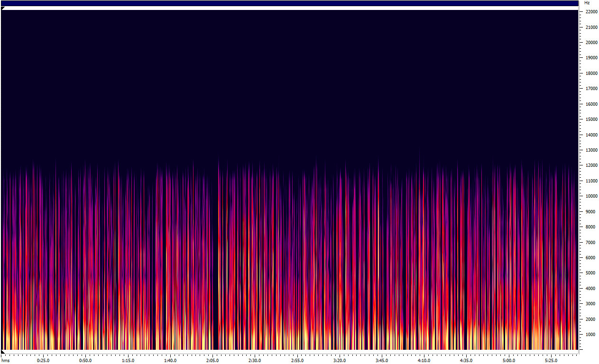
Task: Click the 0:50.0 mark on time ruler
Action: (85, 361)
